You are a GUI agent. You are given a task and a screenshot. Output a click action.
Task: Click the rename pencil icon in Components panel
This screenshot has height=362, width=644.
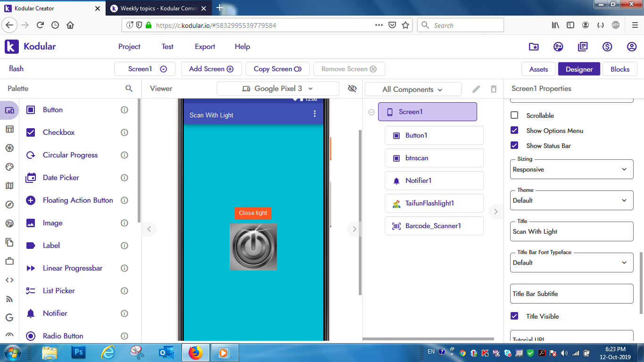coord(476,89)
